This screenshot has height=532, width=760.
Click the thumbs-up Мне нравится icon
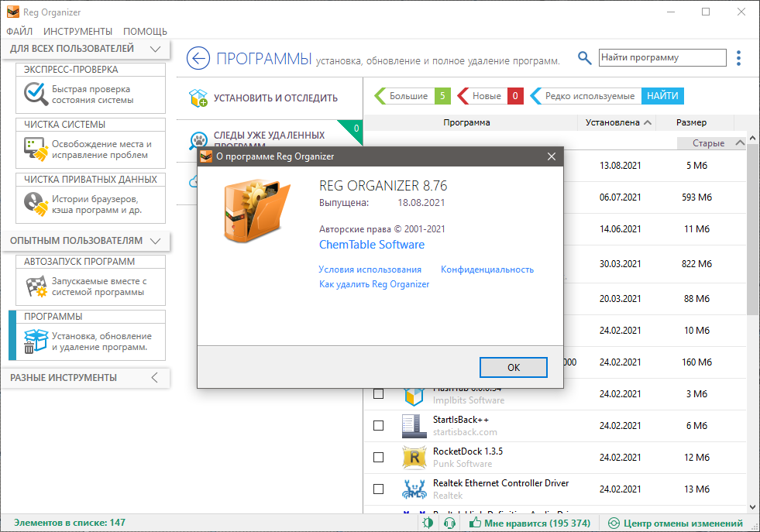point(475,522)
